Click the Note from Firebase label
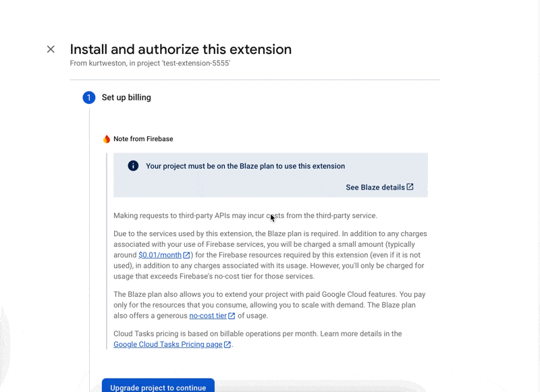 click(143, 139)
